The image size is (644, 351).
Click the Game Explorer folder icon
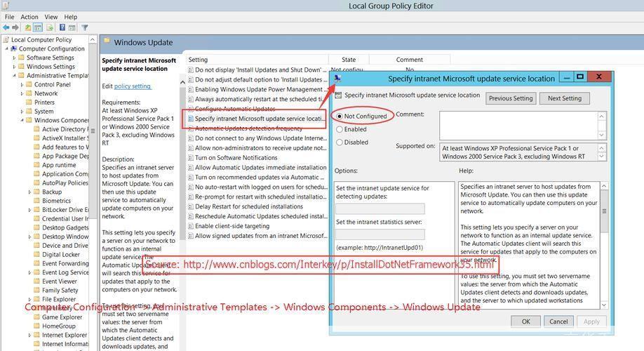click(36, 317)
